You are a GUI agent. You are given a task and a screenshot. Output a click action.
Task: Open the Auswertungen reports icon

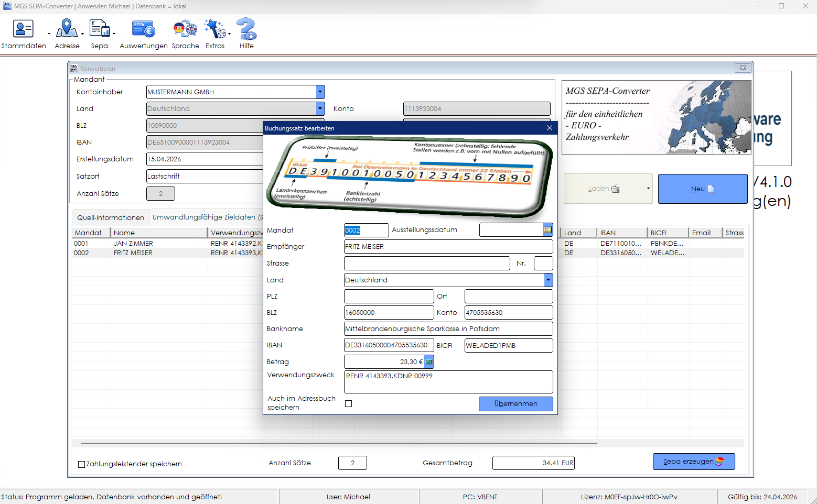pyautogui.click(x=143, y=29)
